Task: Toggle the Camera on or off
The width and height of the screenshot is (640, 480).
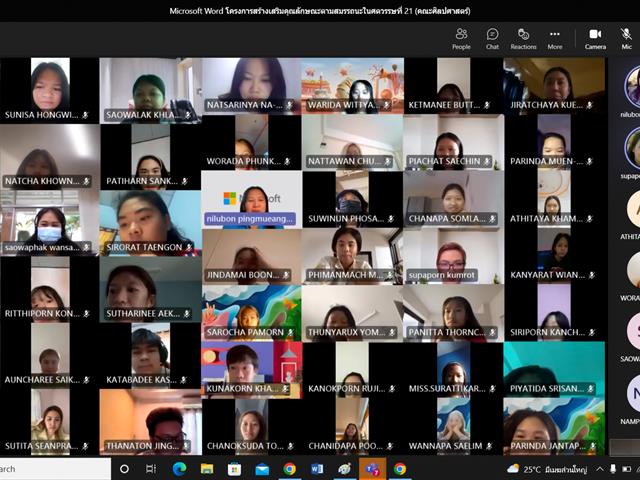Action: (595, 39)
